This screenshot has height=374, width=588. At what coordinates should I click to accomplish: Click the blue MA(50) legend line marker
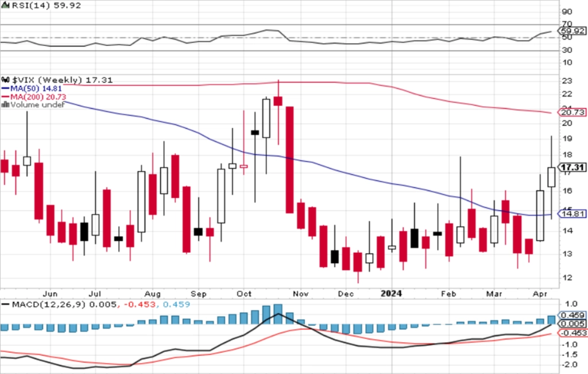click(x=5, y=88)
